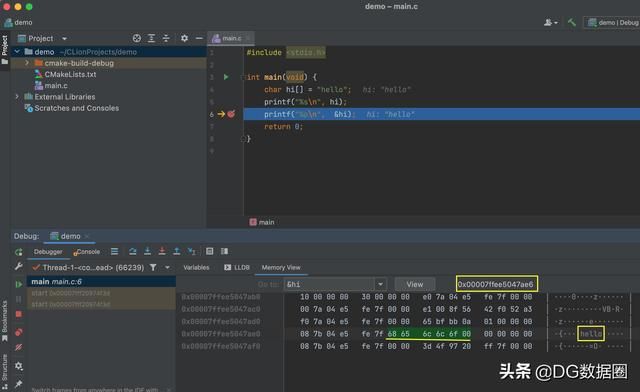The image size is (640, 392).
Task: Click the Rerun debug session icon
Action: pos(19,252)
